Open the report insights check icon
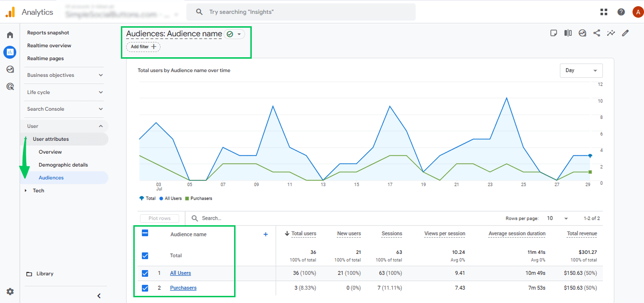Image resolution: width=644 pixels, height=303 pixels. click(x=582, y=33)
